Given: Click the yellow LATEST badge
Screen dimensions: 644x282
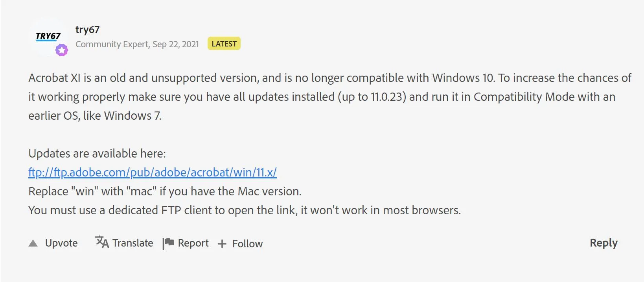Looking at the screenshot, I should tap(224, 44).
